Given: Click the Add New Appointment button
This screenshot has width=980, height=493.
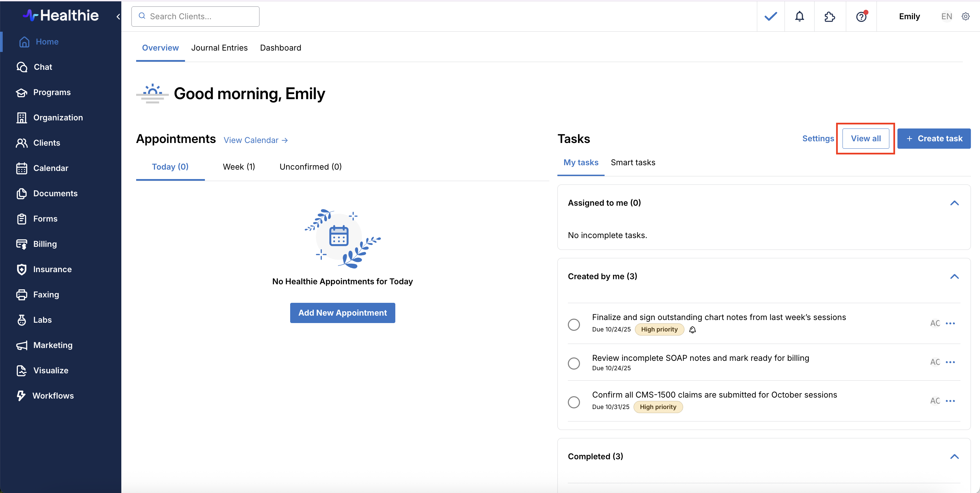Looking at the screenshot, I should (342, 313).
